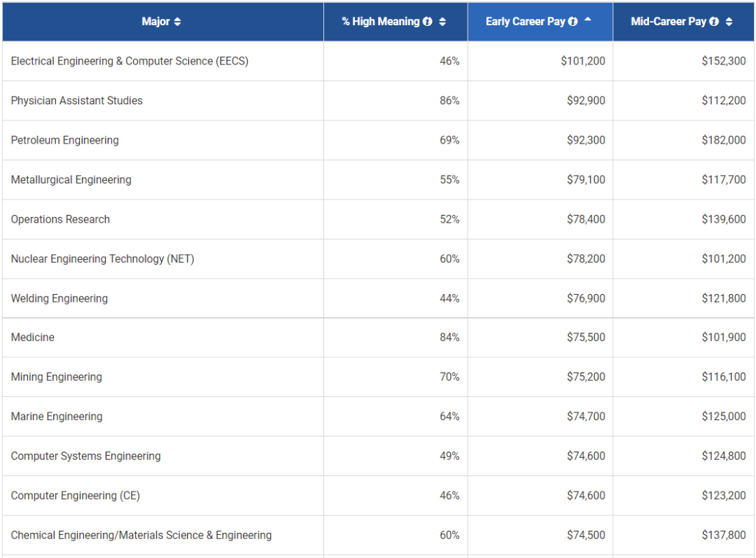The image size is (756, 558).
Task: Select the Operations Research major
Action: [x=60, y=219]
